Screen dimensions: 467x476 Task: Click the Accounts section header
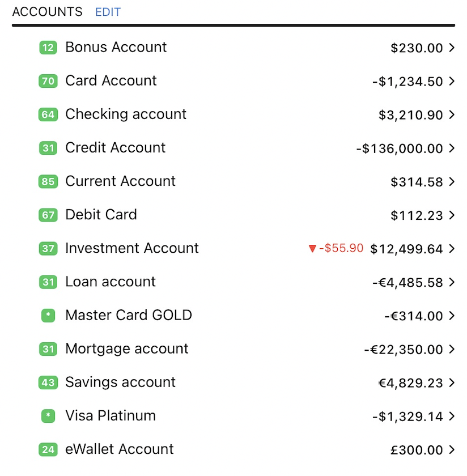tap(47, 12)
